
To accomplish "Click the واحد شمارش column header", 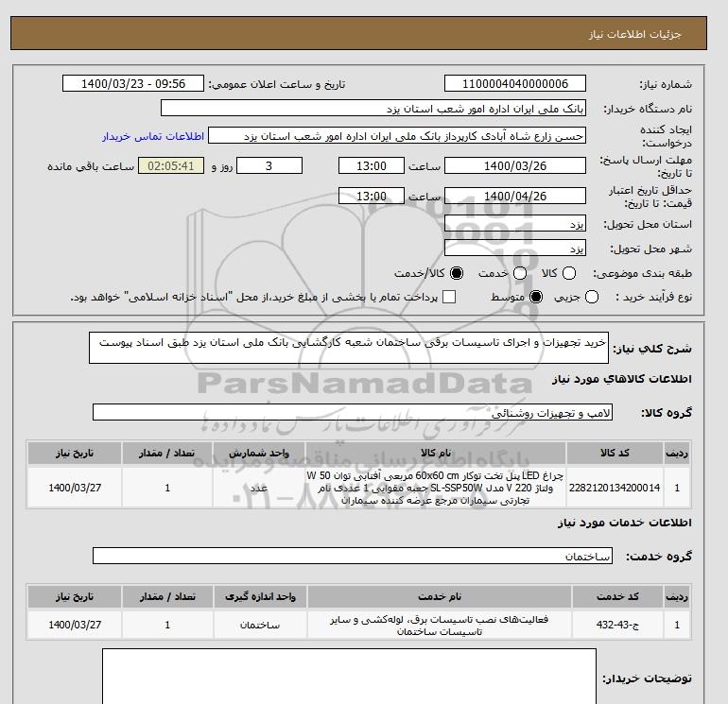I will 259,453.
